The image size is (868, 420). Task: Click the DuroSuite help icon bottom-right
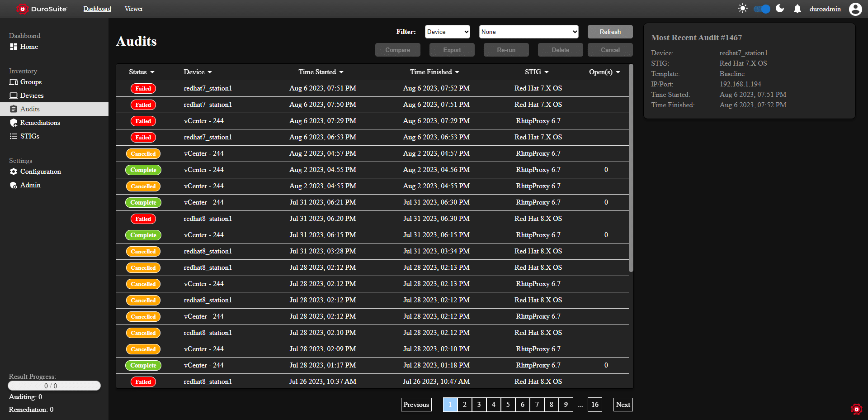click(856, 409)
